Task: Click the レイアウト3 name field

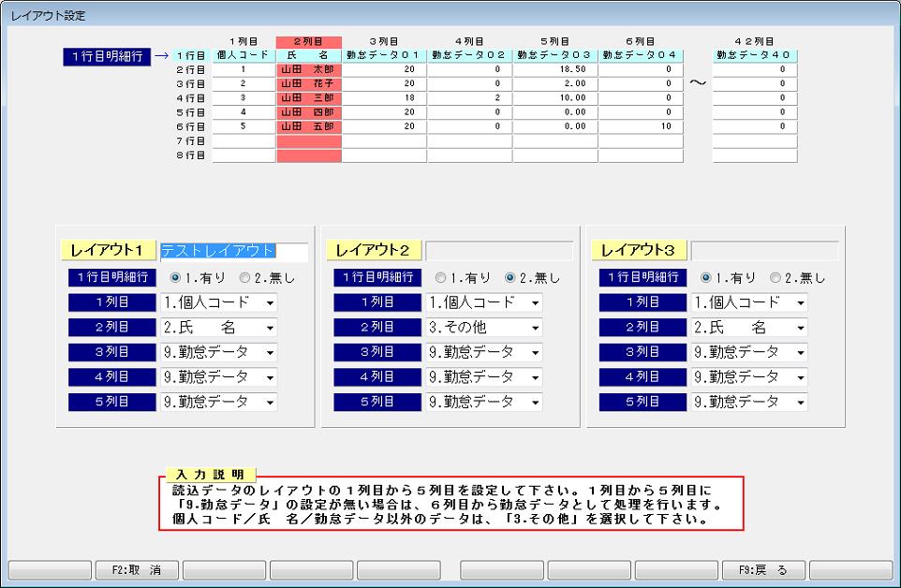Action: coord(763,251)
